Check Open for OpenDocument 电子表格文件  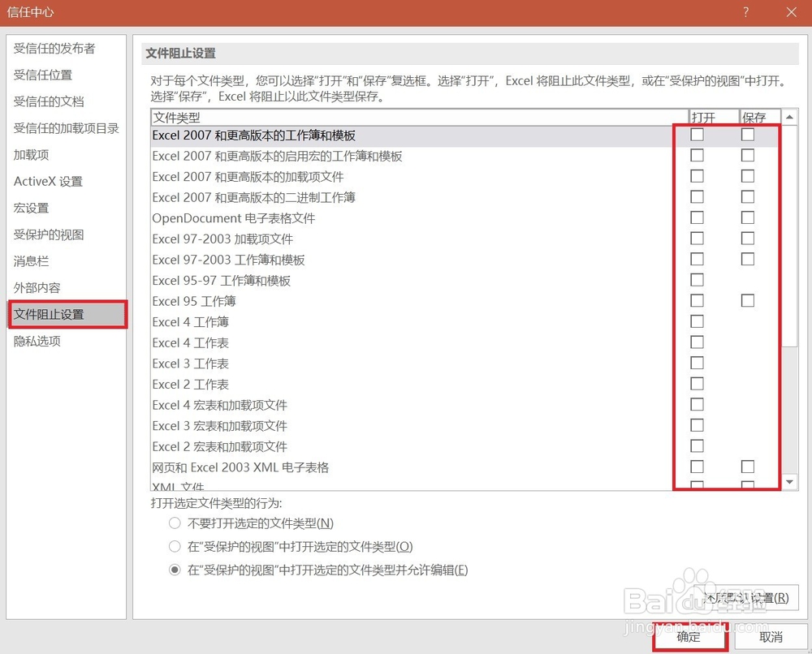point(697,217)
